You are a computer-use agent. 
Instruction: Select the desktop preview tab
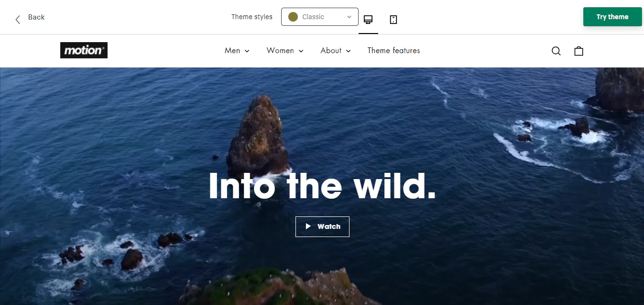click(x=368, y=19)
